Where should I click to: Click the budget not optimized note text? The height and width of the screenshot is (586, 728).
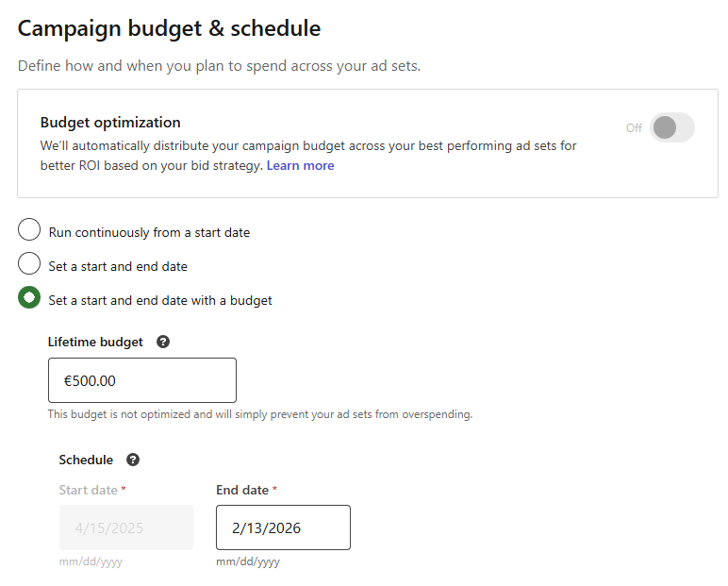coord(259,413)
